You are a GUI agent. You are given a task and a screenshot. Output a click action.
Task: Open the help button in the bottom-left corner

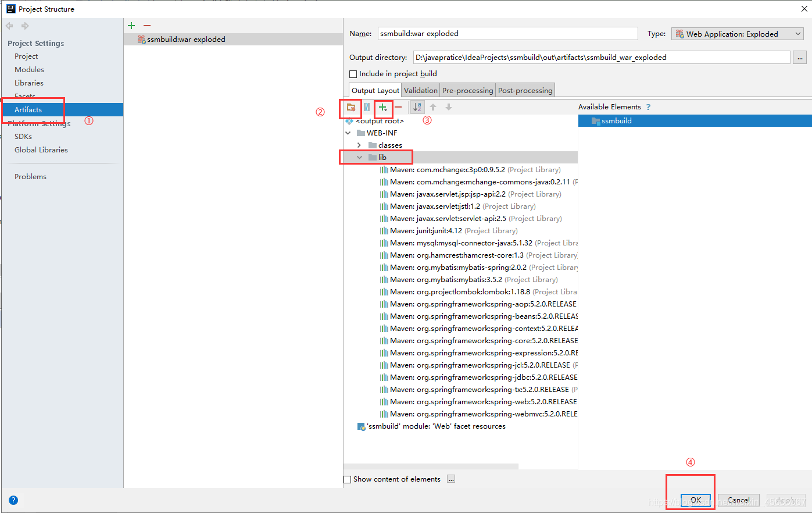tap(13, 500)
